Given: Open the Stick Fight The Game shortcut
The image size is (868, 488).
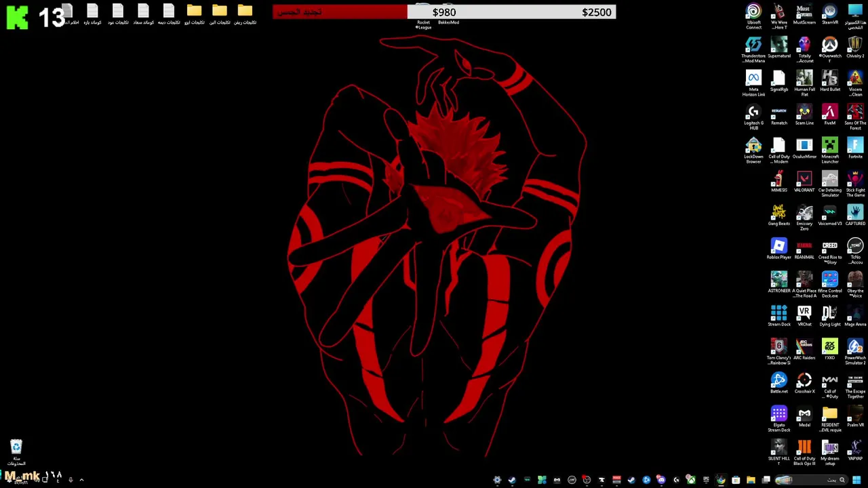Looking at the screenshot, I should [x=854, y=184].
